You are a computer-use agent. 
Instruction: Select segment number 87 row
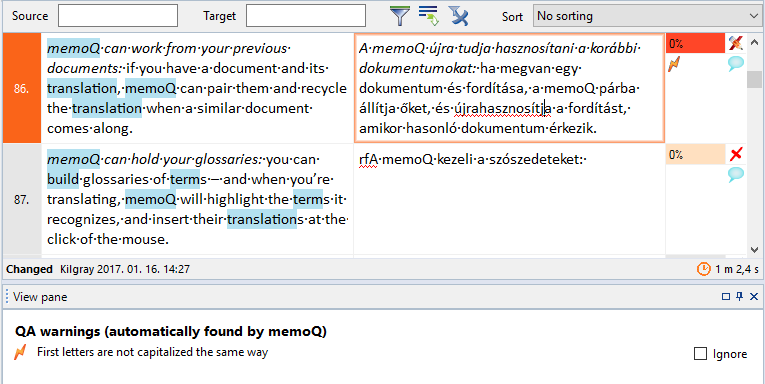pos(22,199)
